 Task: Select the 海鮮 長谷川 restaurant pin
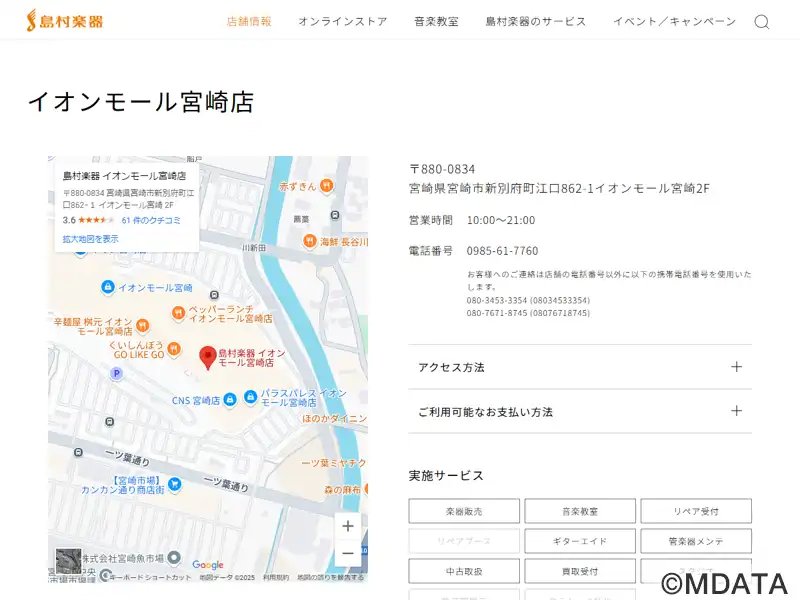[309, 241]
